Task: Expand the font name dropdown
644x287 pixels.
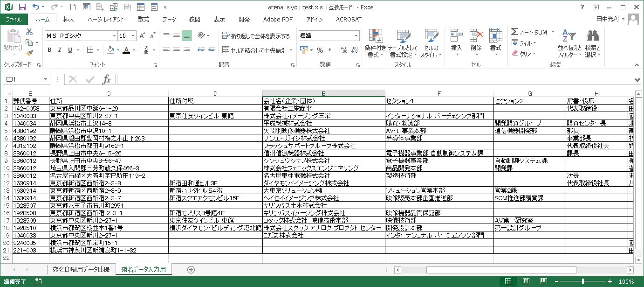Action: coord(114,36)
